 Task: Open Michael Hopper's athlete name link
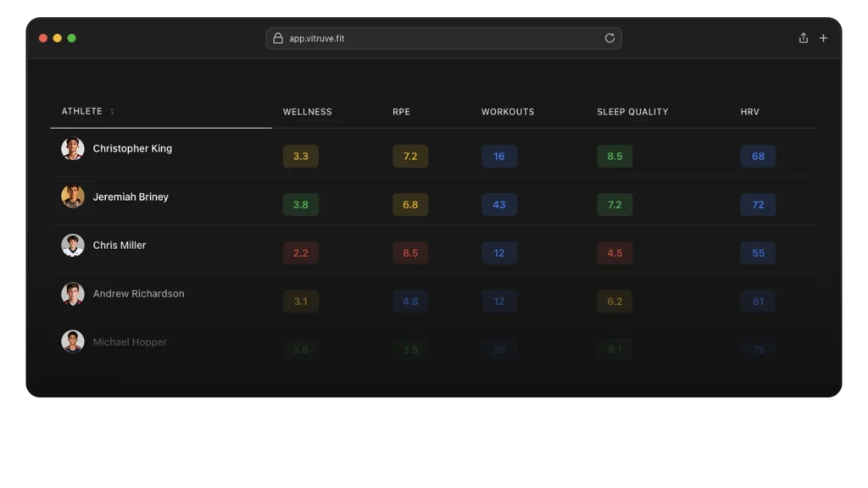(130, 342)
